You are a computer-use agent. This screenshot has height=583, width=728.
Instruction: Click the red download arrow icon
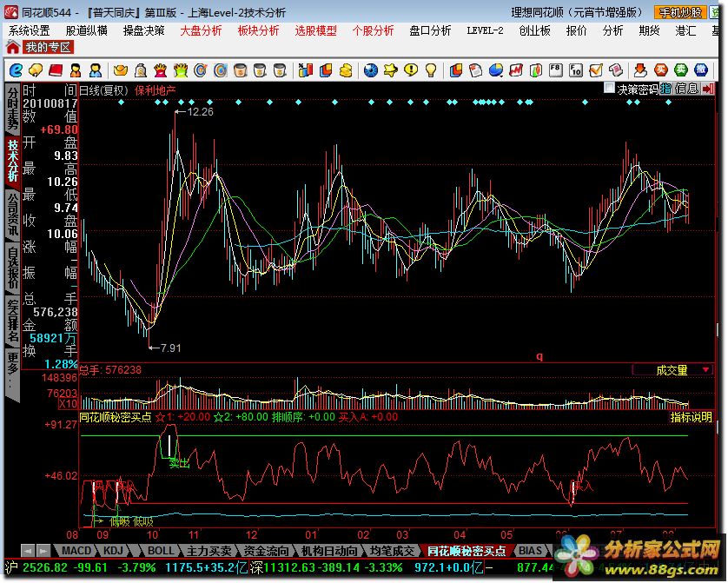(640, 70)
